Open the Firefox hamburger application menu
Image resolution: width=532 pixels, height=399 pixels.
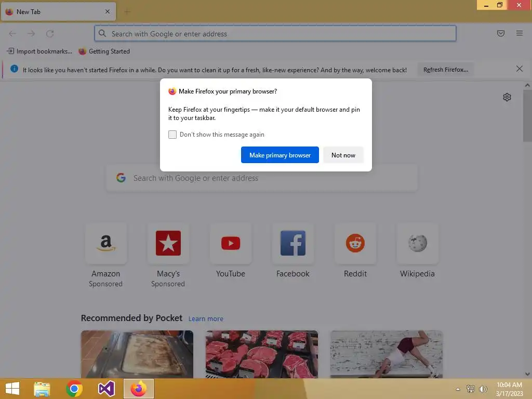[x=519, y=33]
